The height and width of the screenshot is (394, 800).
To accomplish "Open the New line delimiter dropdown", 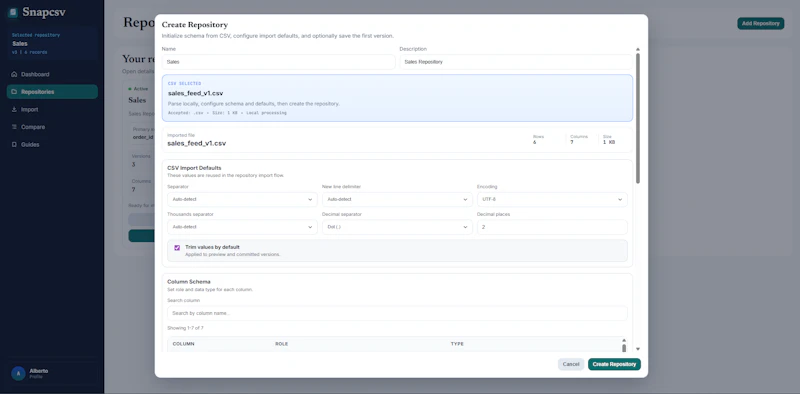I will [x=397, y=200].
